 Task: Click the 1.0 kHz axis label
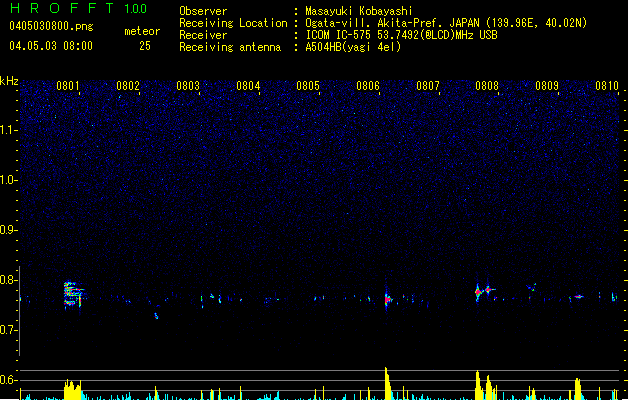[x=9, y=180]
